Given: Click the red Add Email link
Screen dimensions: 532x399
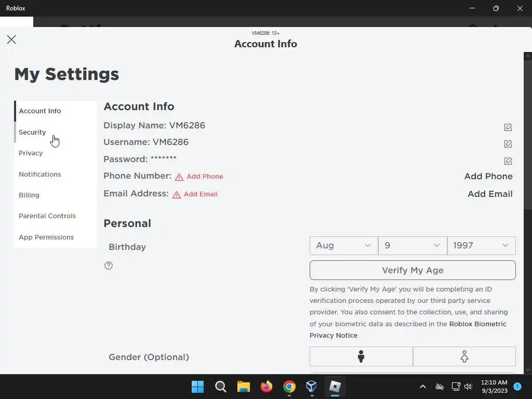Looking at the screenshot, I should (201, 194).
